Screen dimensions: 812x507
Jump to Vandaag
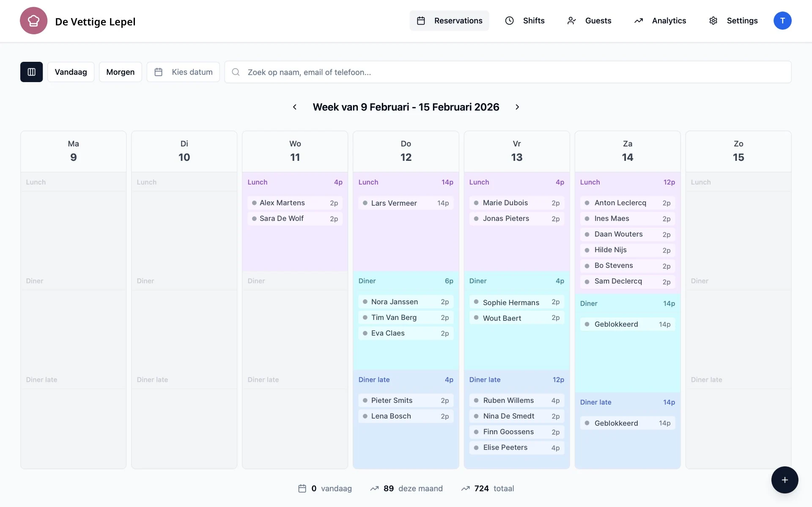point(71,72)
